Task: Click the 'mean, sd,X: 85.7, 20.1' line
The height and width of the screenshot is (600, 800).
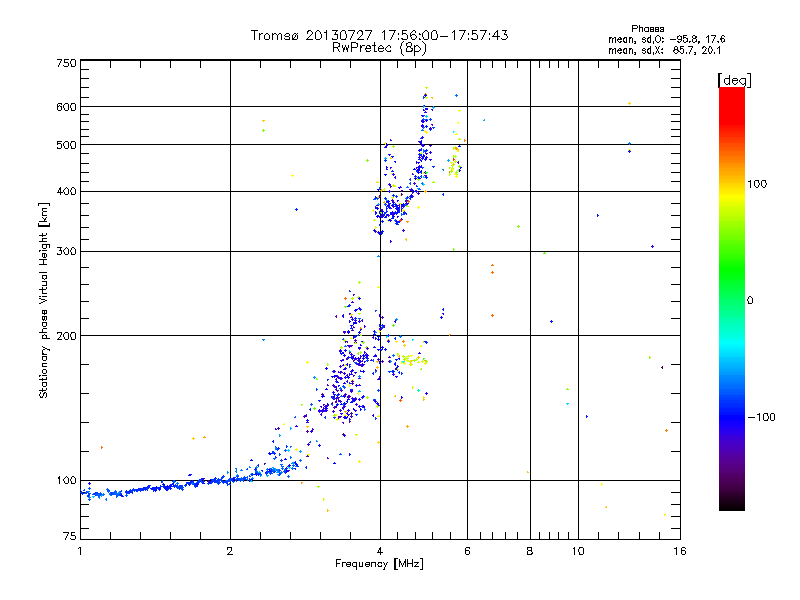Action: click(665, 51)
